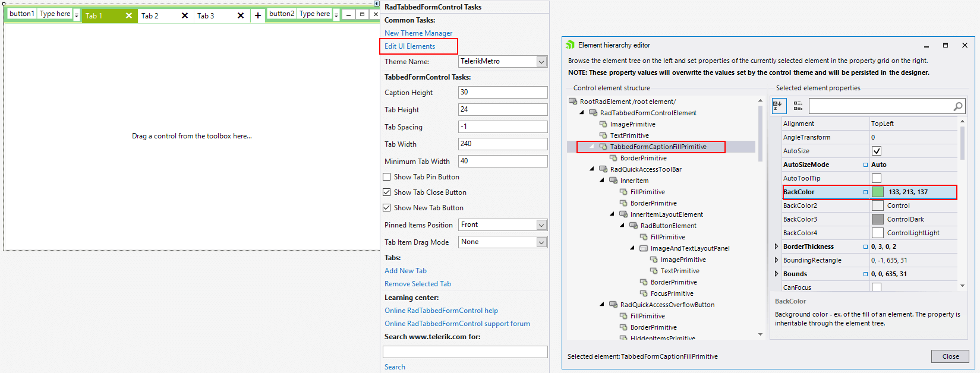Expand the Bounds property

point(776,274)
